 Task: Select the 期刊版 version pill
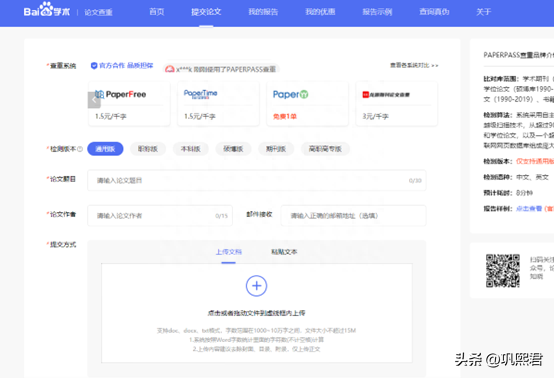pyautogui.click(x=276, y=149)
